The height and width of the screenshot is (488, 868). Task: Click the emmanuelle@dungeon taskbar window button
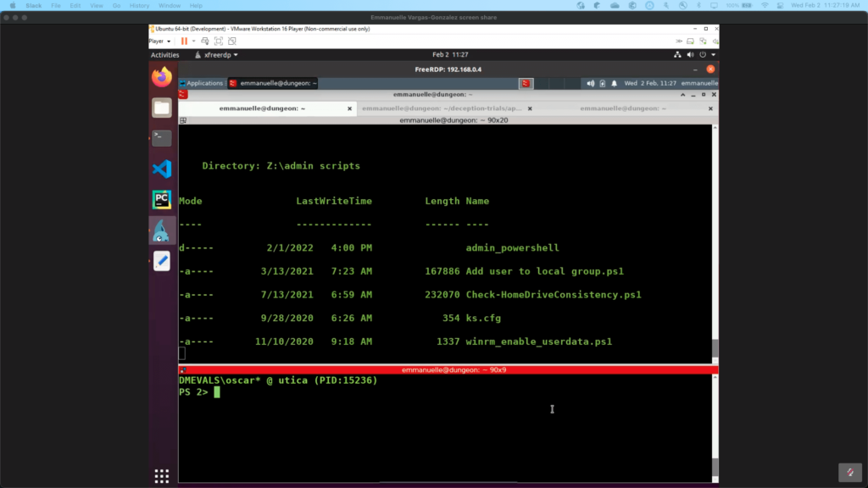pyautogui.click(x=273, y=83)
